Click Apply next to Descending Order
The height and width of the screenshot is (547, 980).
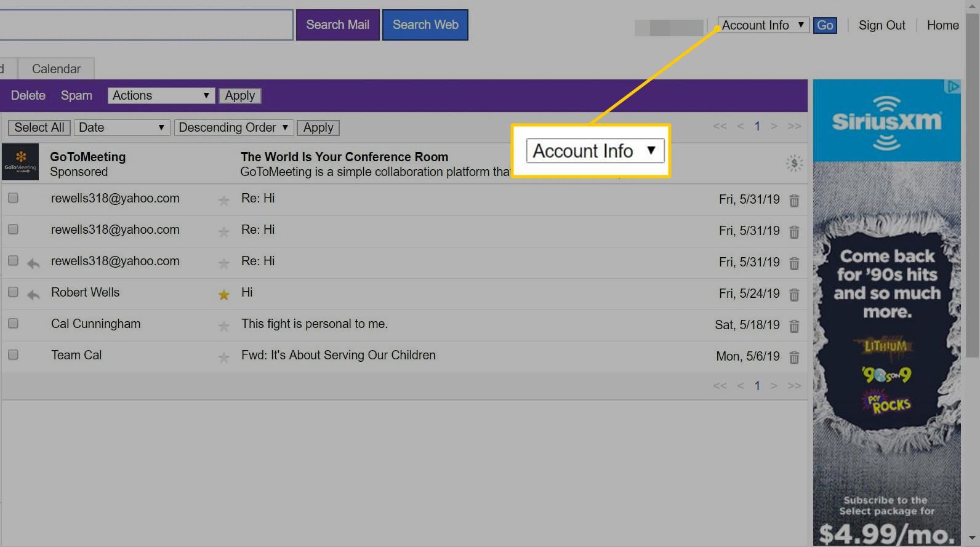coord(318,127)
